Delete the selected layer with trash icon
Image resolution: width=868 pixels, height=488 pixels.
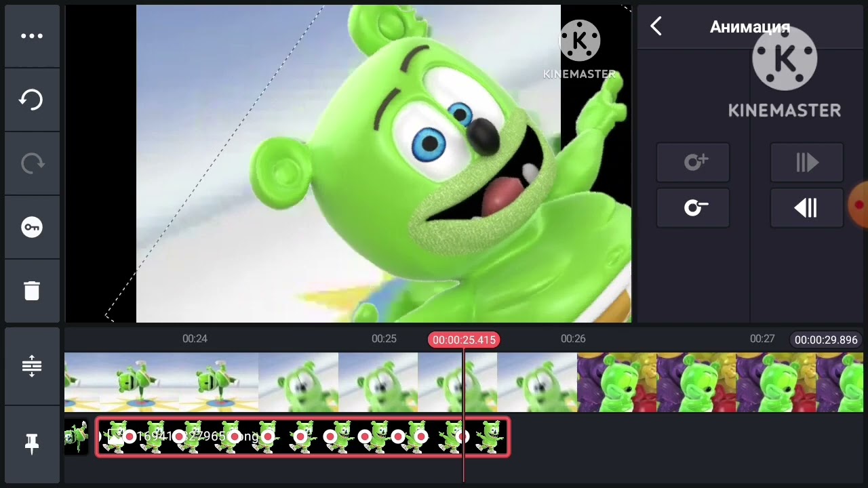tap(32, 291)
